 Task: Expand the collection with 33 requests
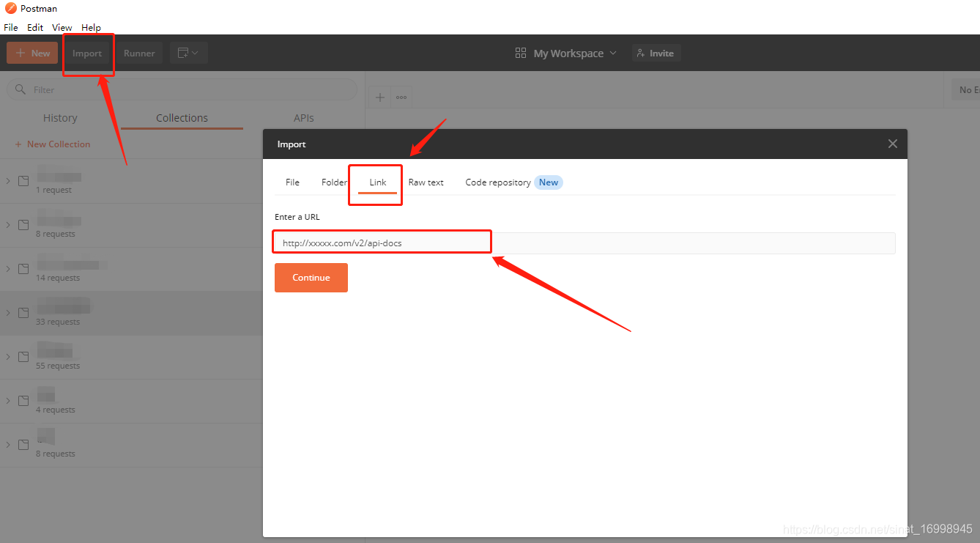coord(8,313)
